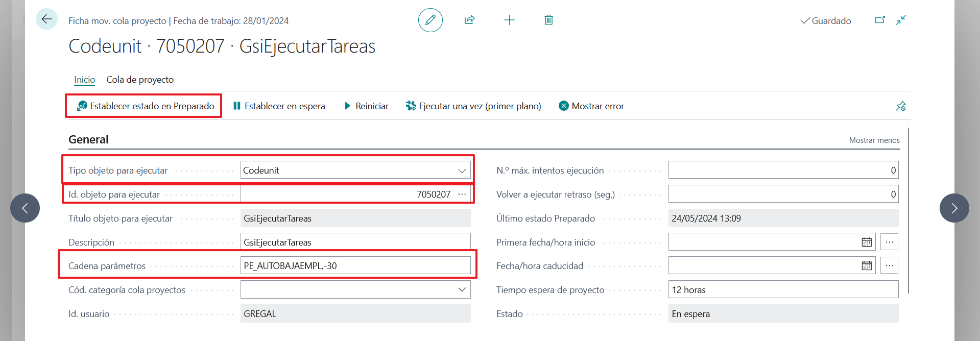
Task: Switch to the Inicio tab
Action: (84, 80)
